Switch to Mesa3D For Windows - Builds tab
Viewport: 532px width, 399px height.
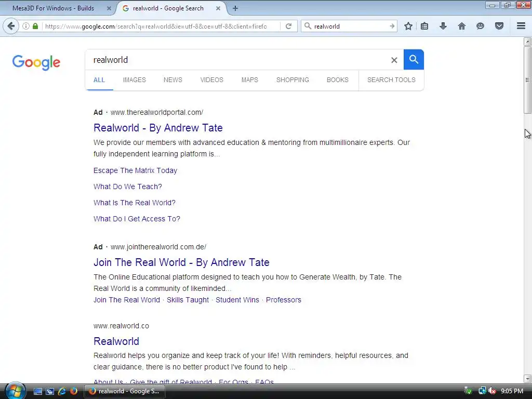pyautogui.click(x=54, y=8)
